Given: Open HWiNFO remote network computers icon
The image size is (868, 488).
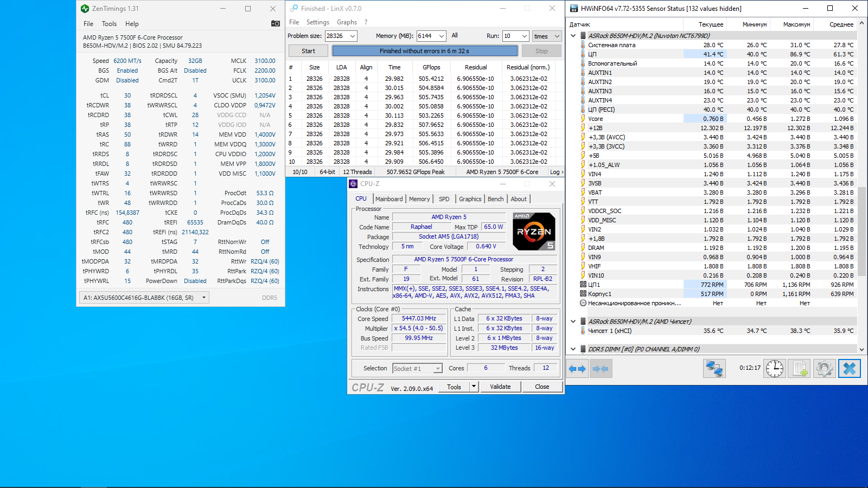Looking at the screenshot, I should (x=714, y=369).
